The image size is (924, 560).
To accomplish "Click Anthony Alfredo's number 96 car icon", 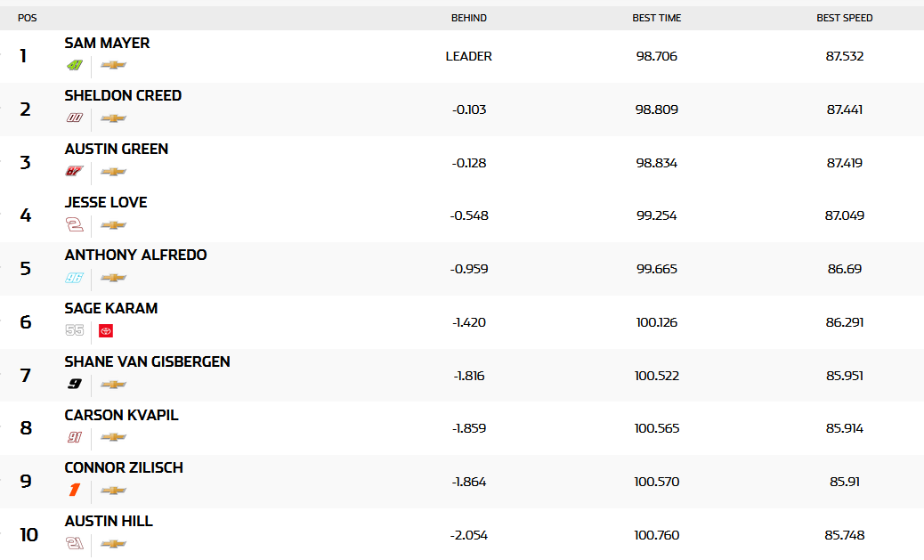I will point(75,278).
